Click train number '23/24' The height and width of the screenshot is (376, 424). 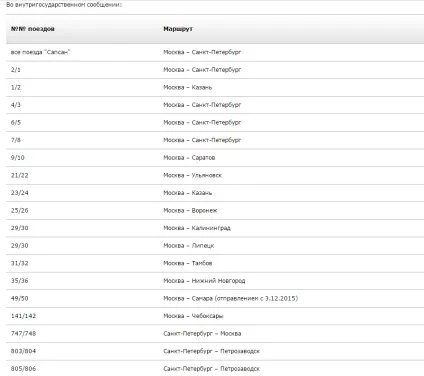pos(20,193)
